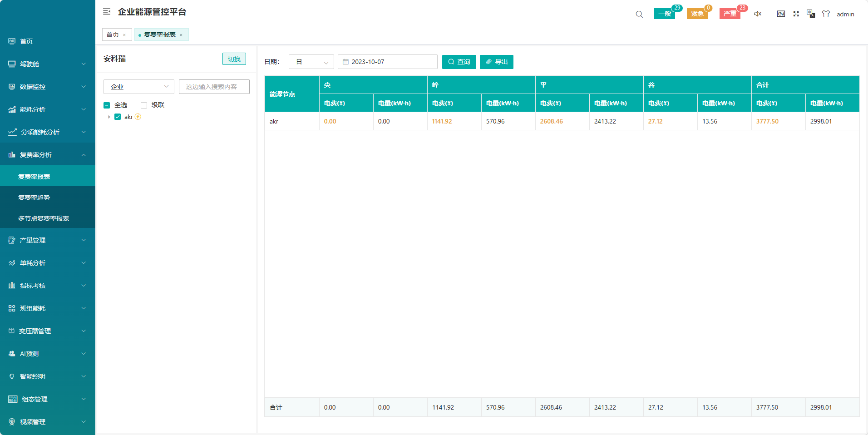Screen dimensions: 868x435
Task: Open the search magnifier icon in header
Action: pyautogui.click(x=639, y=14)
